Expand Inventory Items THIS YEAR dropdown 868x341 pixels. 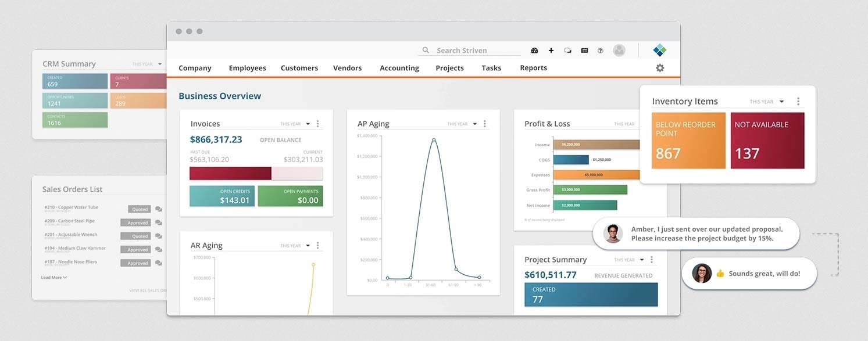point(766,102)
